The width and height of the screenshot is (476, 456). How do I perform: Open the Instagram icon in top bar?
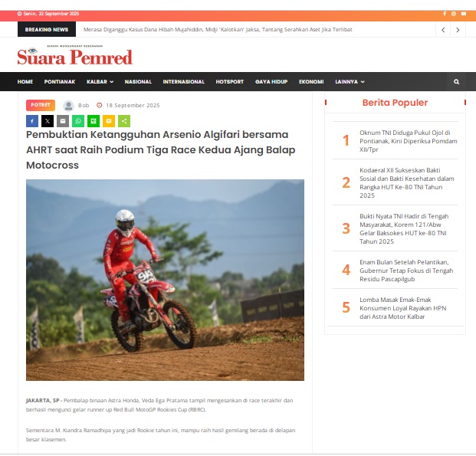coord(454,14)
